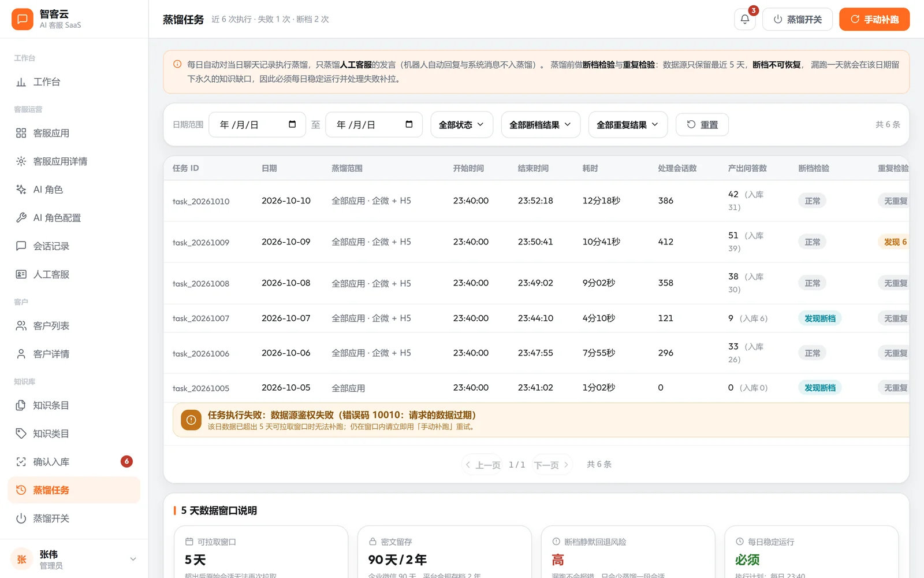Click the 重置 filter button
This screenshot has height=578, width=924.
(702, 125)
